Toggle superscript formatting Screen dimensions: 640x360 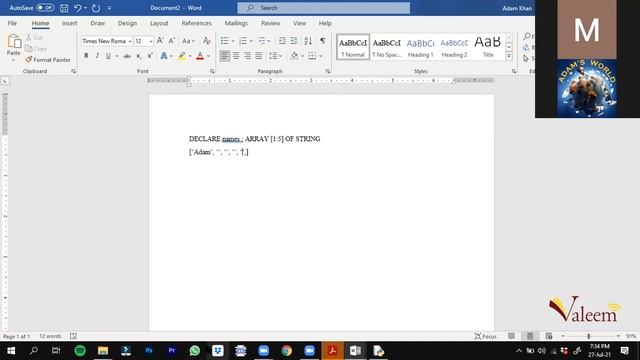(x=150, y=56)
